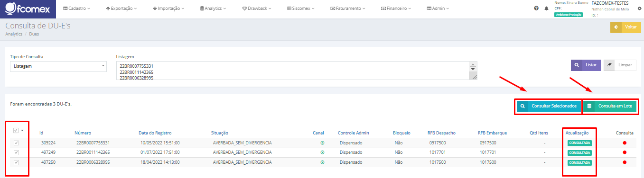Click canal indicator for 22BR0011142365
This screenshot has width=644, height=178.
(323, 152)
